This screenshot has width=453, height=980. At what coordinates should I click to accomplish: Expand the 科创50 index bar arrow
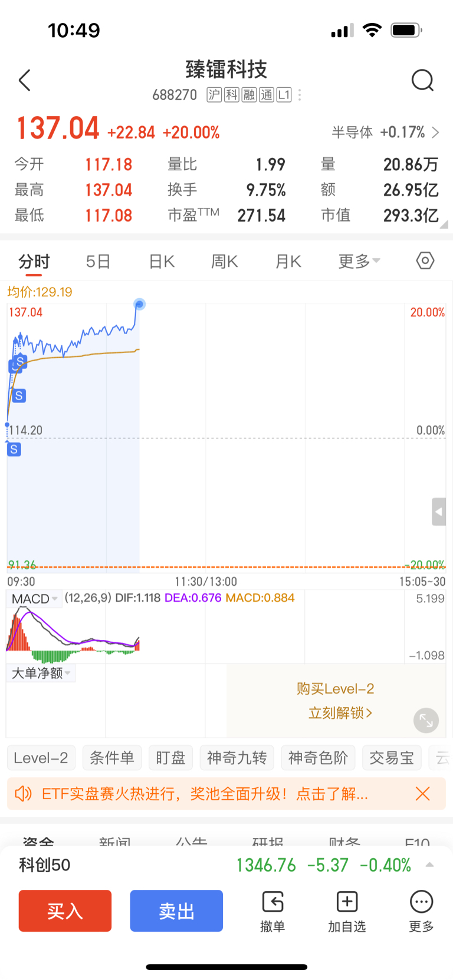(x=429, y=865)
